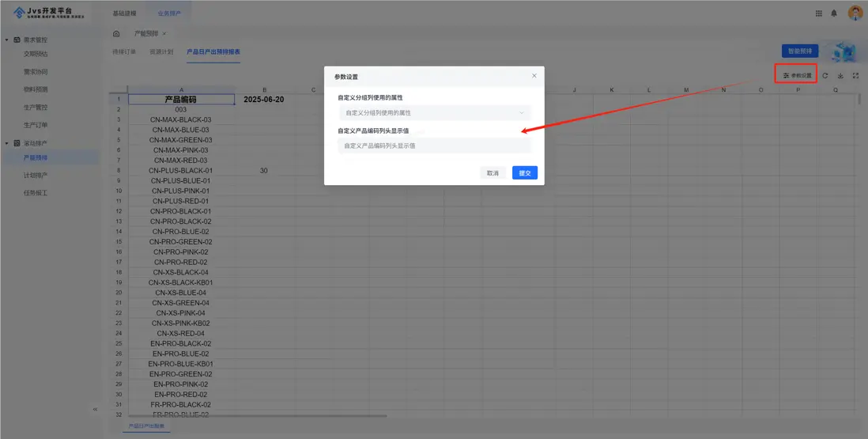Click the 取消 button in the dialog

(x=492, y=173)
